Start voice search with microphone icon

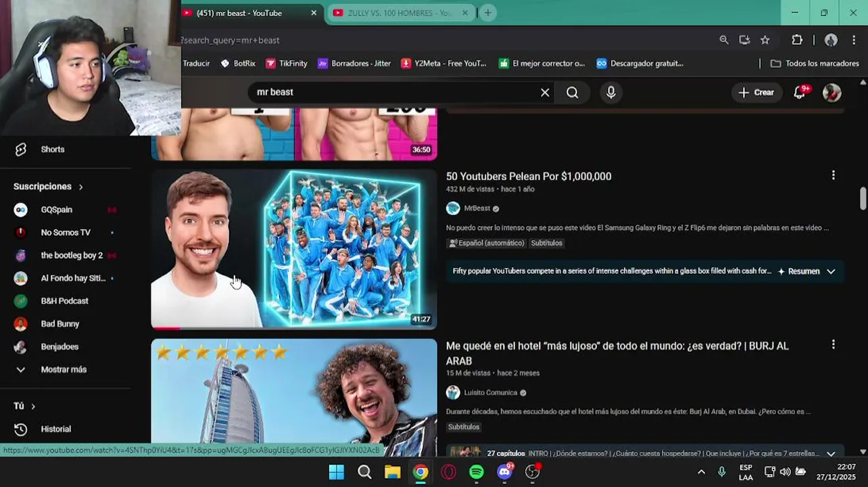click(611, 93)
